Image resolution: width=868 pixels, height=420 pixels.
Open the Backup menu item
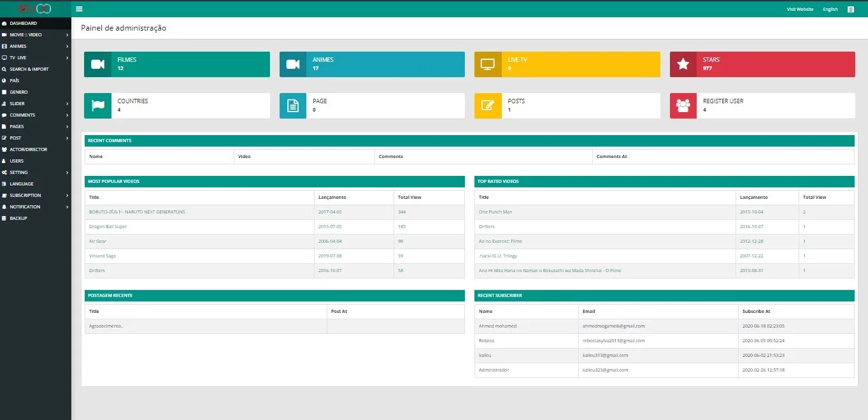(36, 219)
